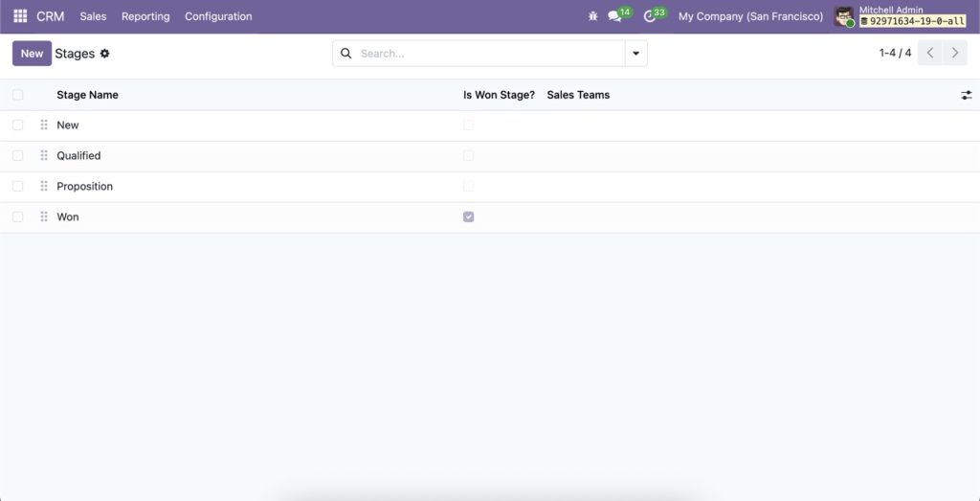Expand the search options dropdown arrow
980x501 pixels.
635,54
